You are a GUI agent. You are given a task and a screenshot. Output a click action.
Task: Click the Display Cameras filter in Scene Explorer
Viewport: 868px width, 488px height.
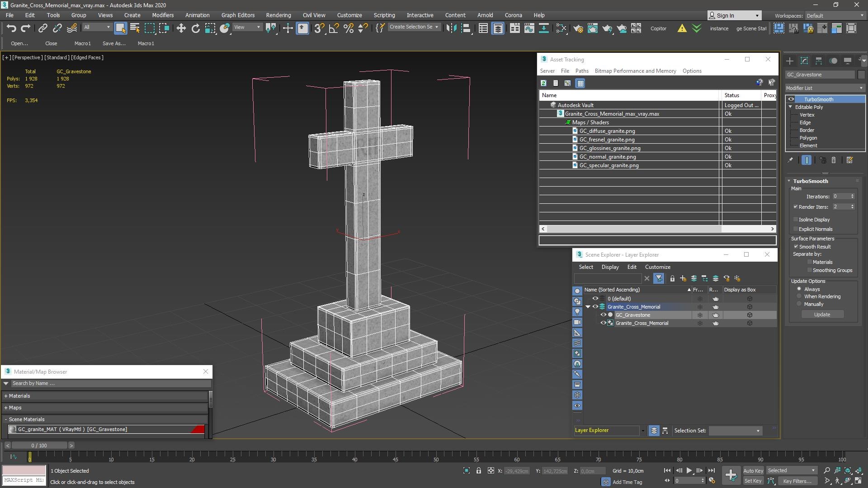click(x=577, y=322)
